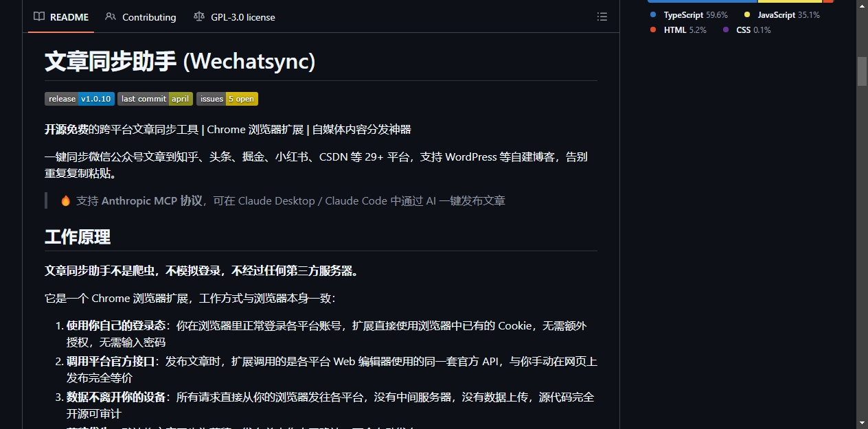Screen dimensions: 868x429
Task: Click the README book icon
Action: [39, 17]
